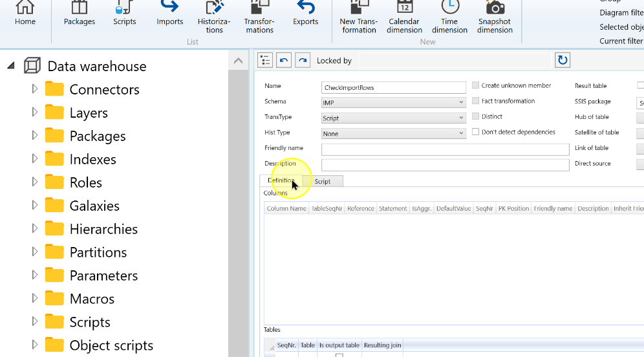This screenshot has width=644, height=357.
Task: Click the Friendly name input field
Action: pyautogui.click(x=445, y=149)
